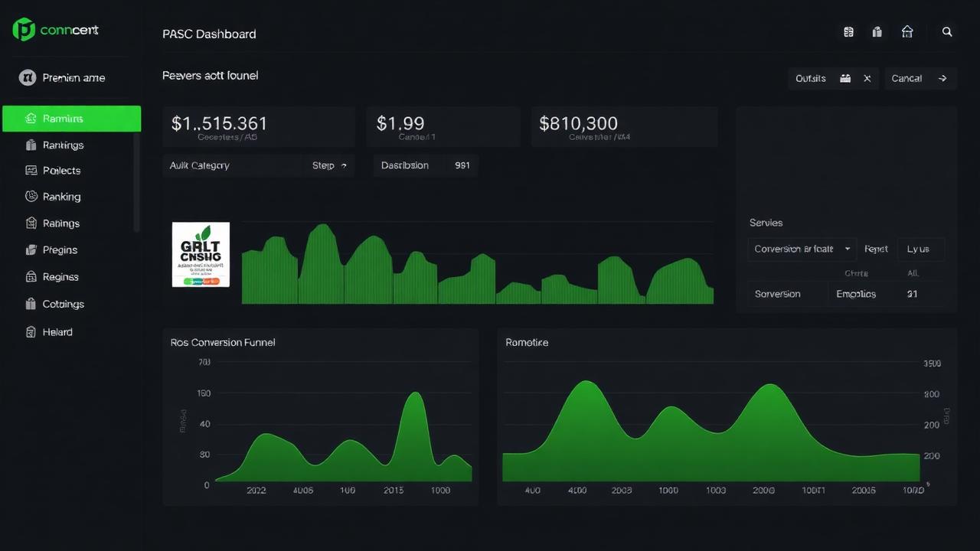
Task: Open the grid layout icon in top bar
Action: click(848, 32)
